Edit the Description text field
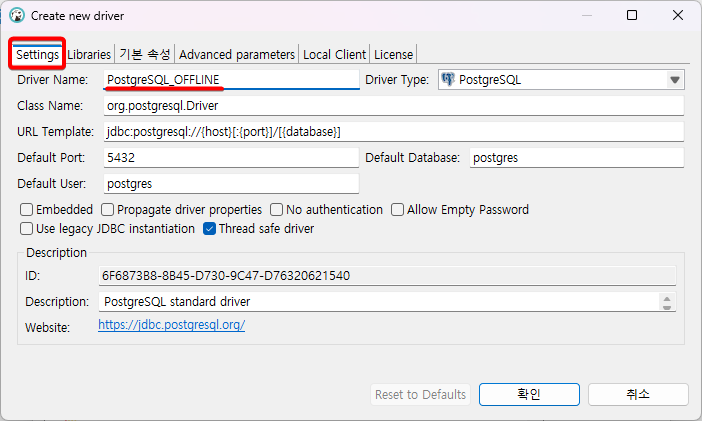The height and width of the screenshot is (421, 702). (x=378, y=301)
